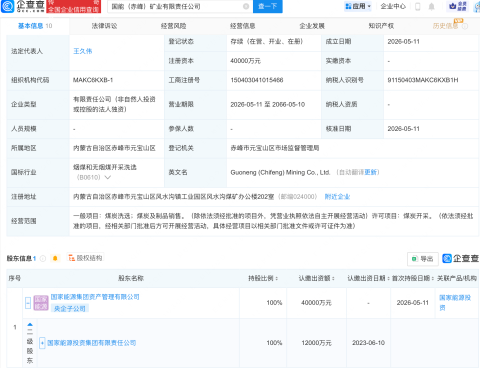Open the 应用 dropdown menu
480x368 pixels.
click(358, 6)
